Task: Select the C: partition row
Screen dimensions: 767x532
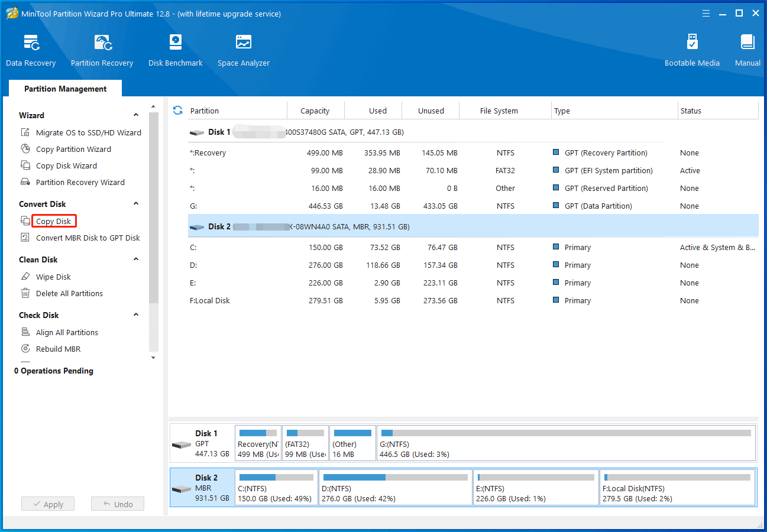Action: click(x=473, y=247)
